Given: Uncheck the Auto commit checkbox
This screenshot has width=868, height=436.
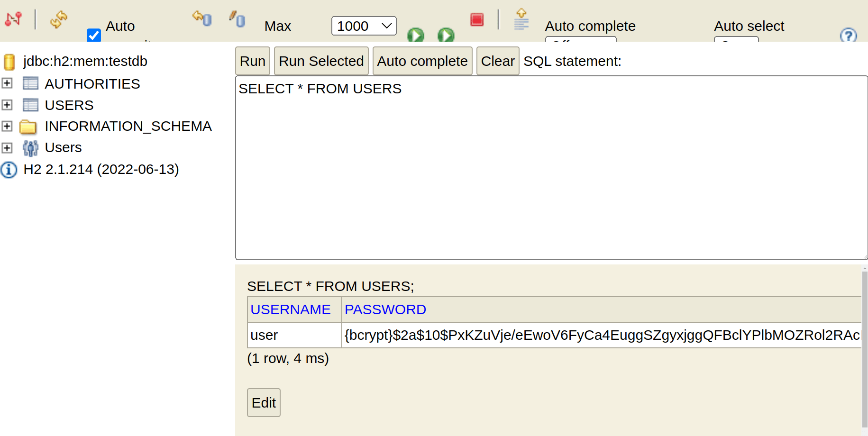Looking at the screenshot, I should 94,35.
